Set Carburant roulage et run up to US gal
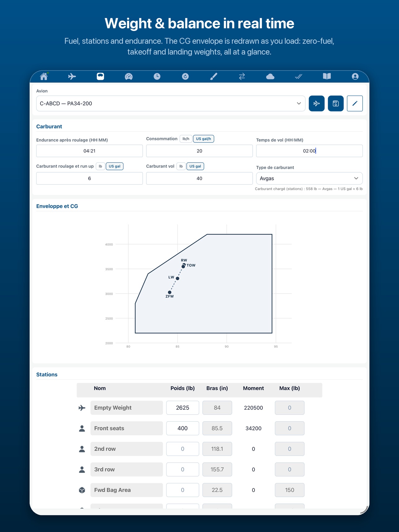This screenshot has height=532, width=399. click(115, 166)
